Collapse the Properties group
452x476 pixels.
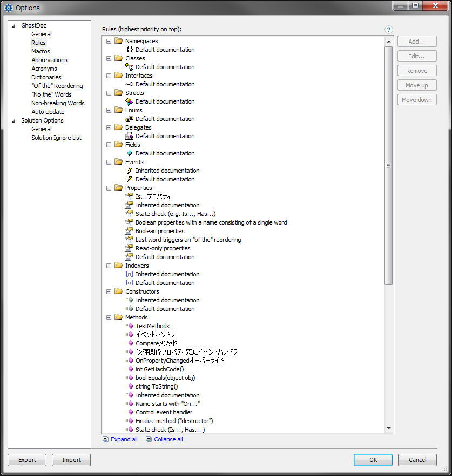point(109,188)
